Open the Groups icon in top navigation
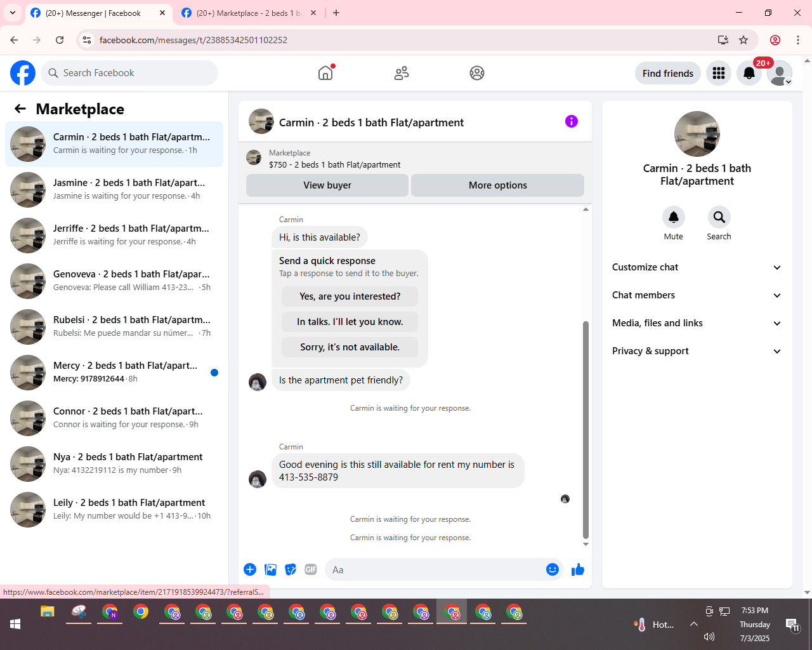The image size is (812, 650). coord(477,73)
